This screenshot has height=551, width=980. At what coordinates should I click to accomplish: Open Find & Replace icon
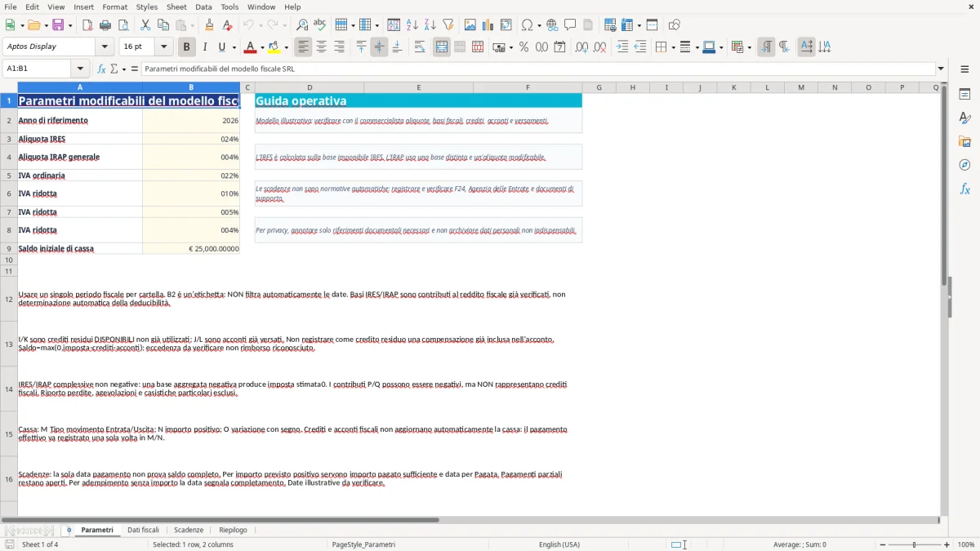(302, 24)
